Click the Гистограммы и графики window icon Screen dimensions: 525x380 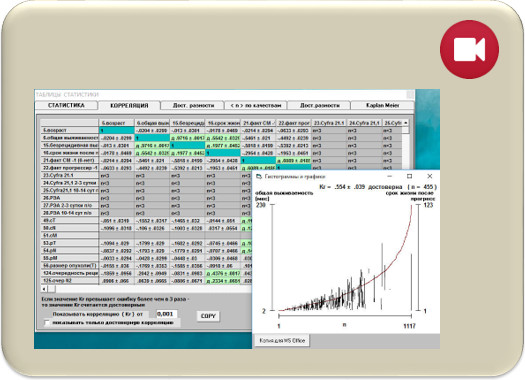pos(259,176)
